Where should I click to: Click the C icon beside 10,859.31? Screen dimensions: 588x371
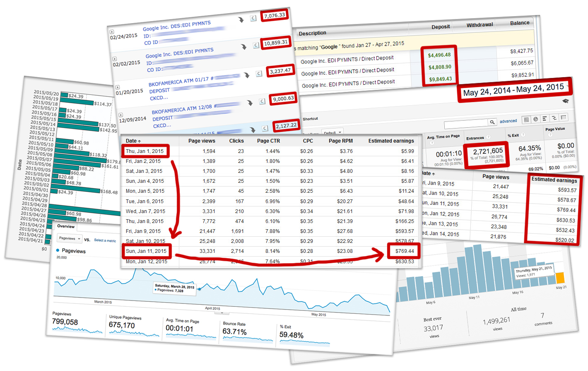click(x=256, y=45)
